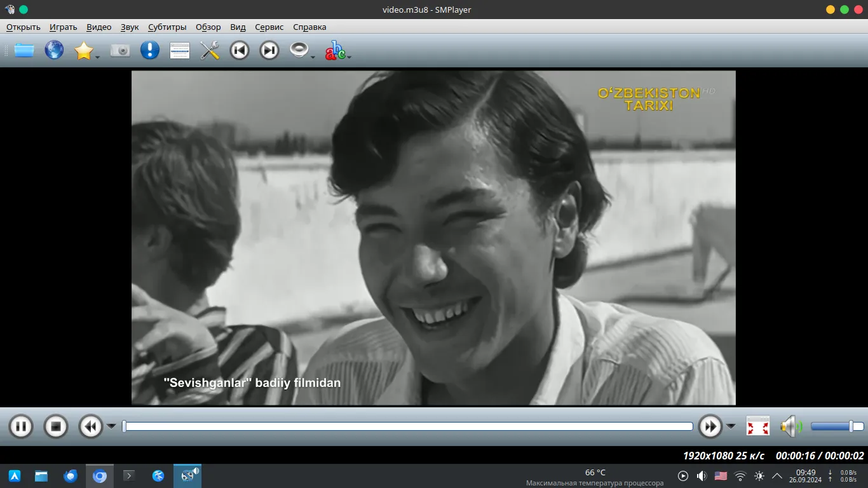
Task: Fast-forward the video with the double-arrow button
Action: point(710,426)
